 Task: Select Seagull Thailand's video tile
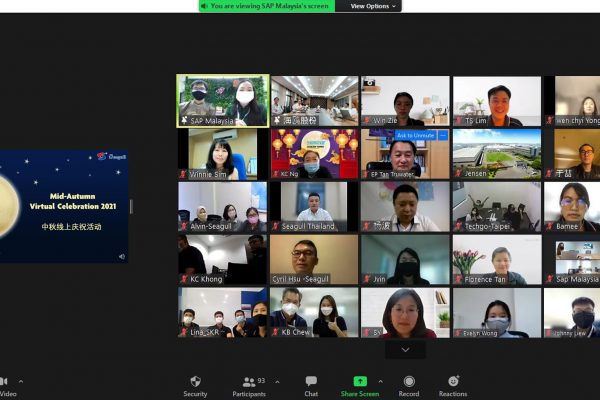(x=313, y=205)
